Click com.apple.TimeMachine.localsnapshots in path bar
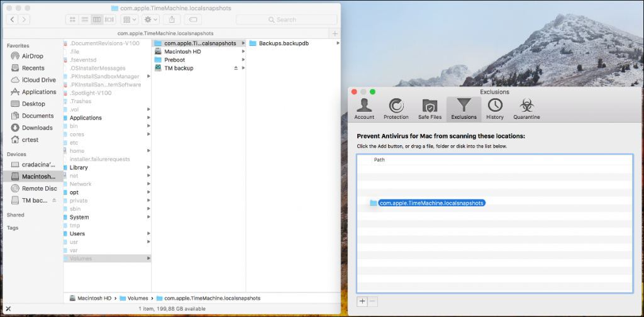644x317 pixels. [x=208, y=298]
